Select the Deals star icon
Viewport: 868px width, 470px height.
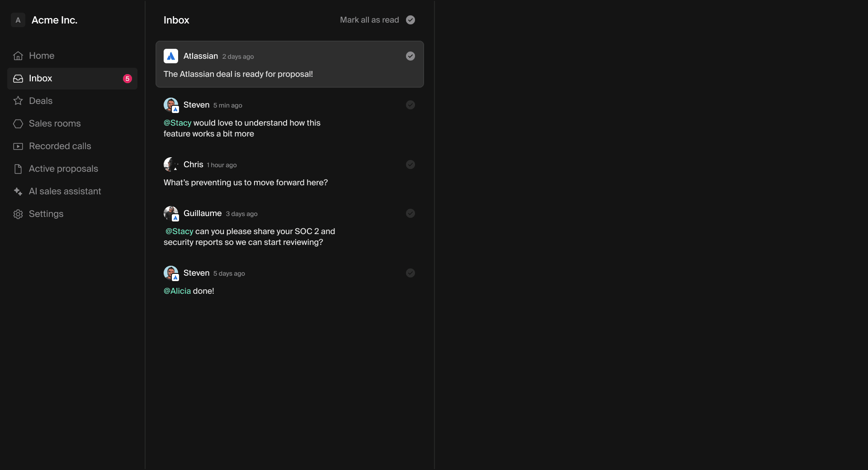[x=18, y=101]
